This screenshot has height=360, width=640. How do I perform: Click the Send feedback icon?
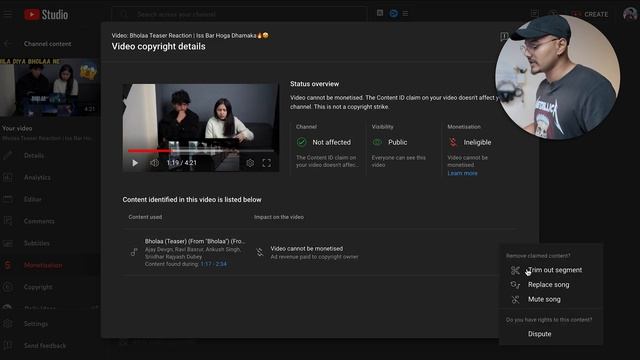pyautogui.click(x=7, y=346)
